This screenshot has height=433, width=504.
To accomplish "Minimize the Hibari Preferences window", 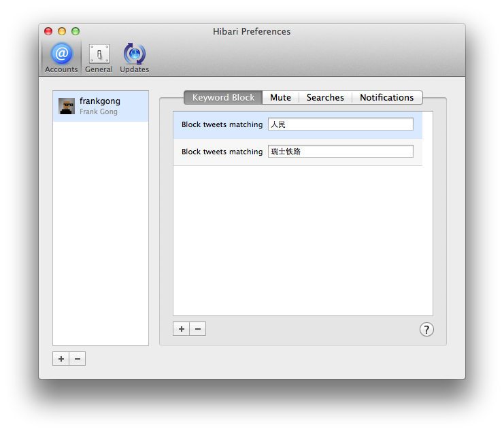I will [x=62, y=31].
